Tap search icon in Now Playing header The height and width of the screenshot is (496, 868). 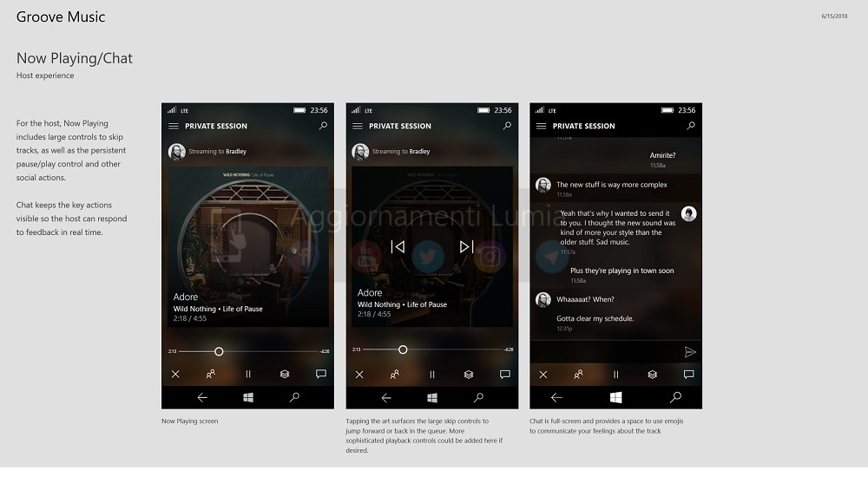point(323,126)
